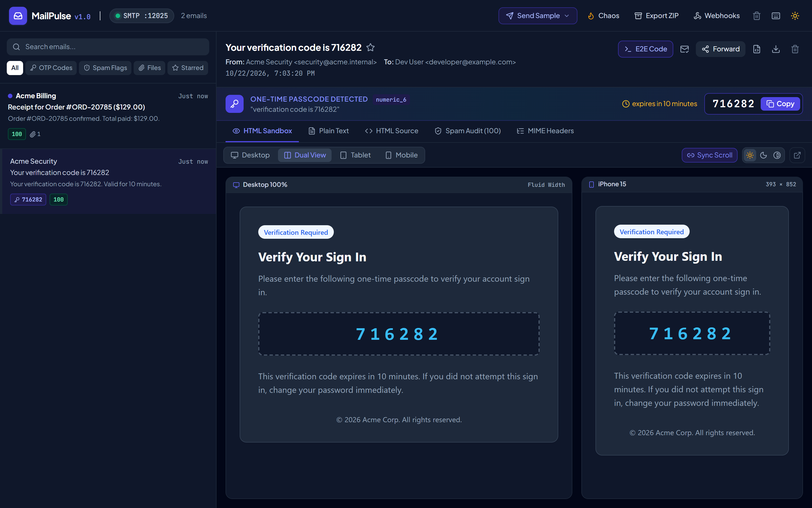This screenshot has width=812, height=508.
Task: Open the keyboard shortcuts icon in header
Action: (x=776, y=16)
